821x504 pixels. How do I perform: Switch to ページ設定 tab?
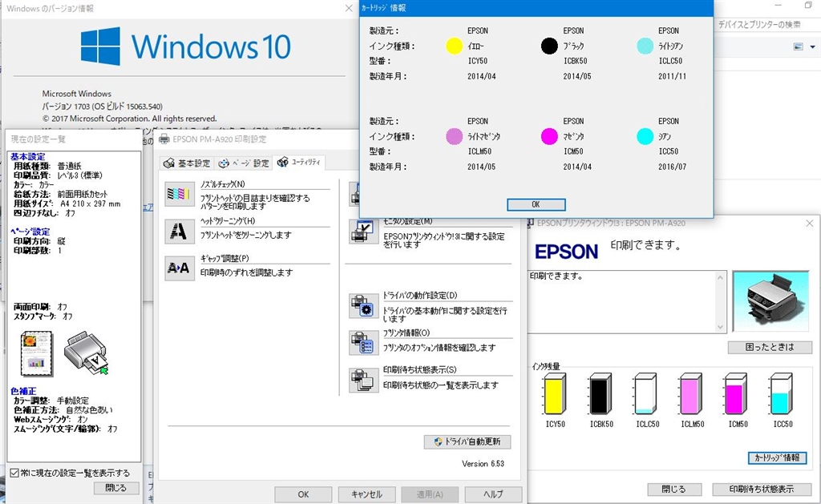244,163
